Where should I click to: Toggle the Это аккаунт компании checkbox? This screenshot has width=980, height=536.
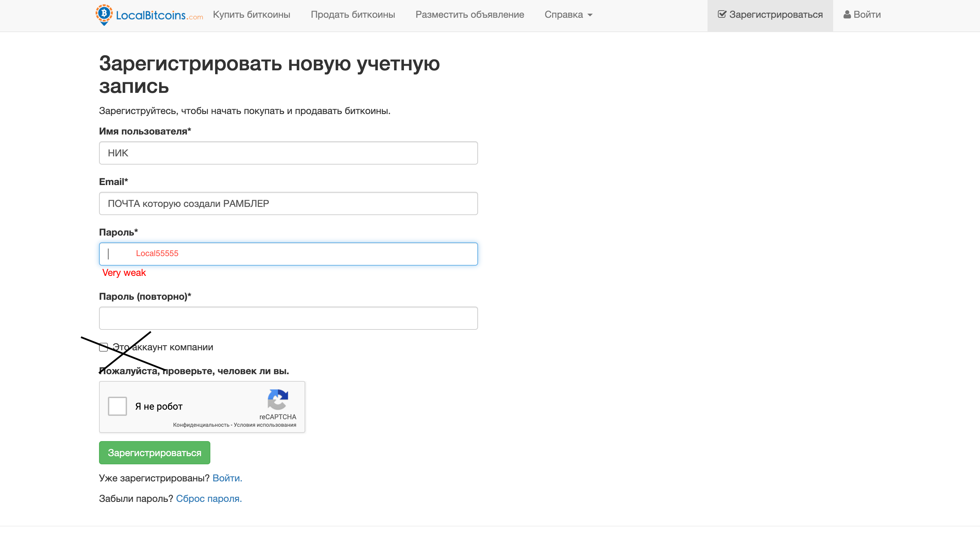coord(103,347)
